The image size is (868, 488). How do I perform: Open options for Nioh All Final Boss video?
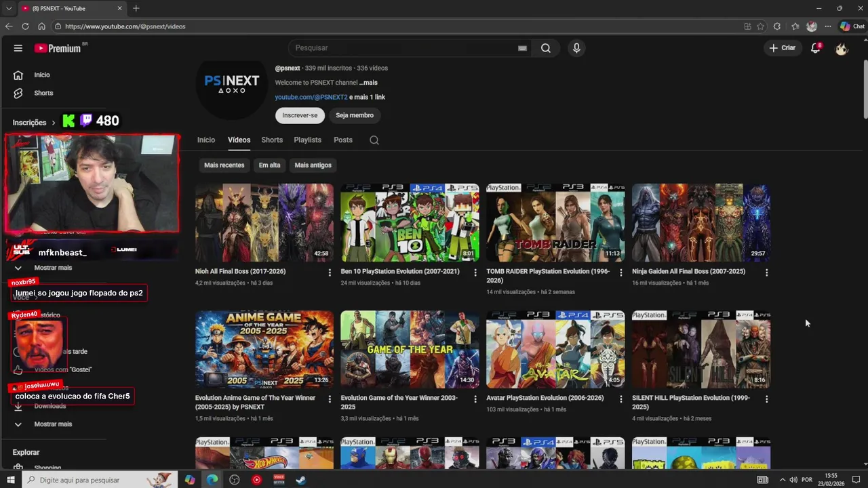coord(330,272)
